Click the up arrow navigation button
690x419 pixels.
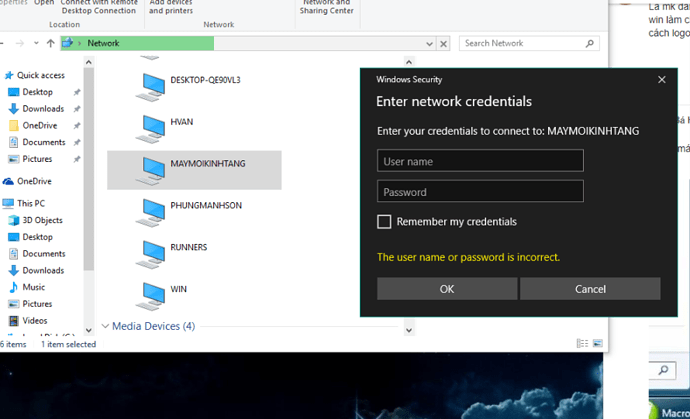click(x=50, y=44)
